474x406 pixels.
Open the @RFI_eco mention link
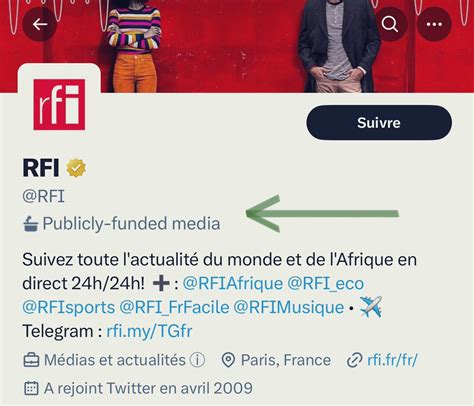tap(325, 284)
